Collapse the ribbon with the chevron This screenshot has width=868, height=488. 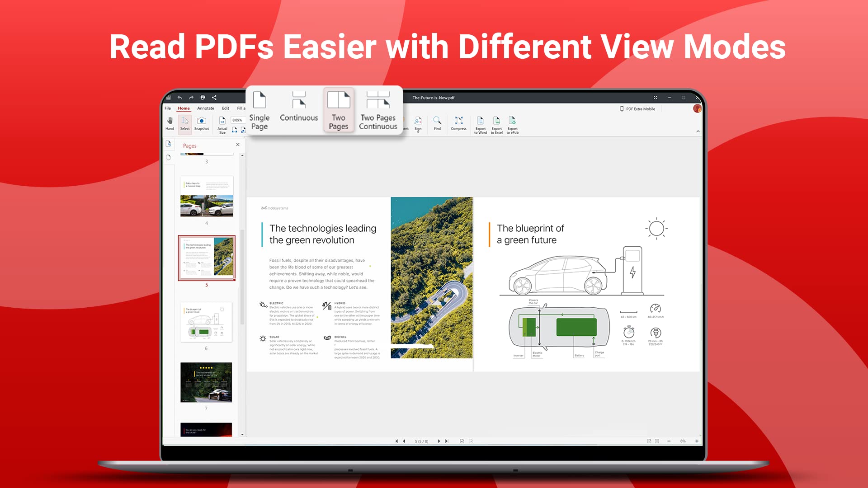[x=698, y=131]
